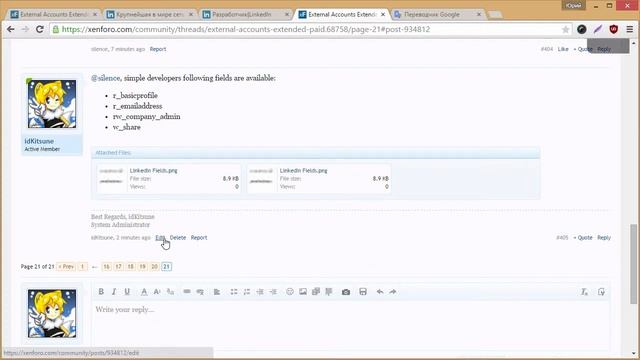Like post #404

pos(563,49)
